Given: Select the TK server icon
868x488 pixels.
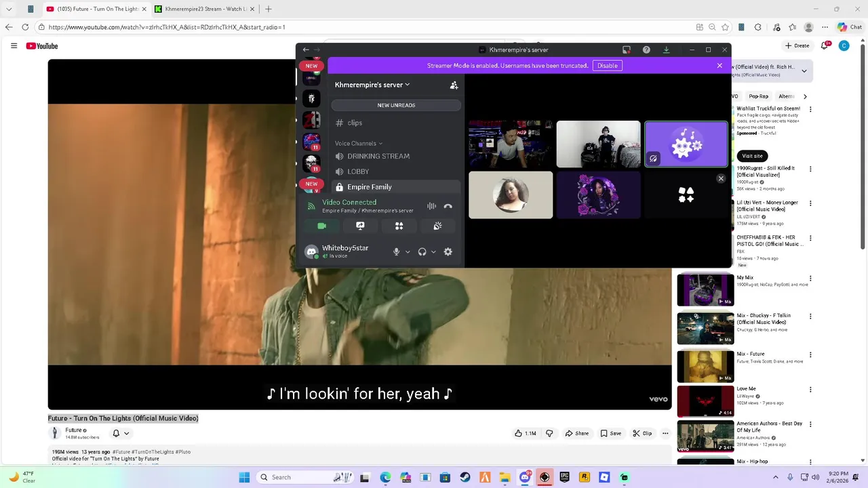Looking at the screenshot, I should pyautogui.click(x=311, y=99).
